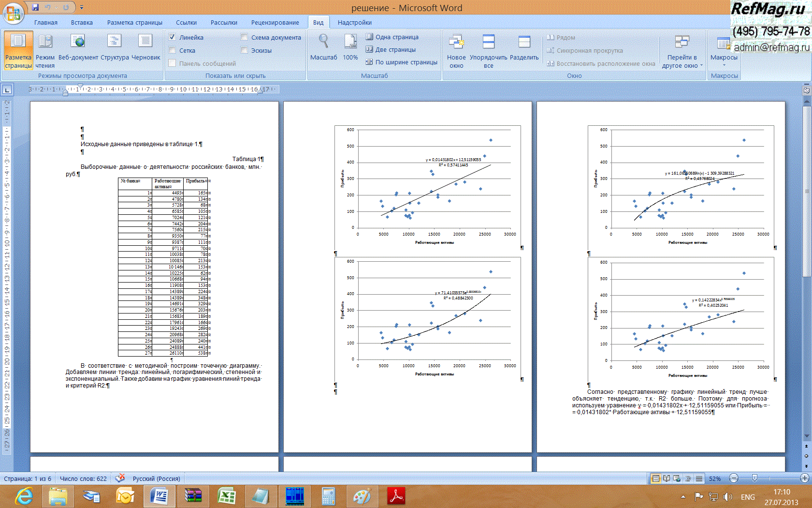This screenshot has height=508, width=812.
Task: Switch to Рецензирование tab
Action: [x=275, y=22]
